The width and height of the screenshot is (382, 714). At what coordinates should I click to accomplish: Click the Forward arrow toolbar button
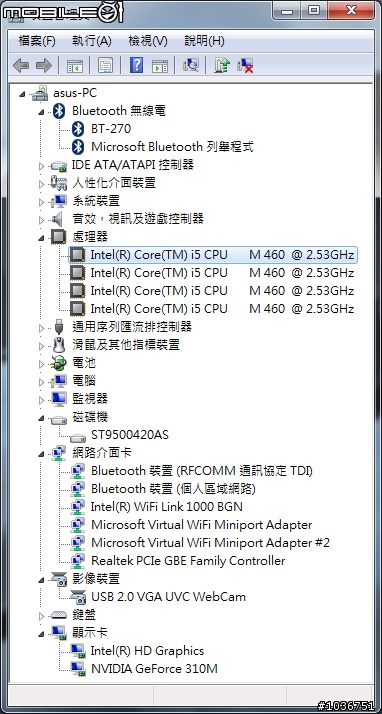click(x=44, y=66)
